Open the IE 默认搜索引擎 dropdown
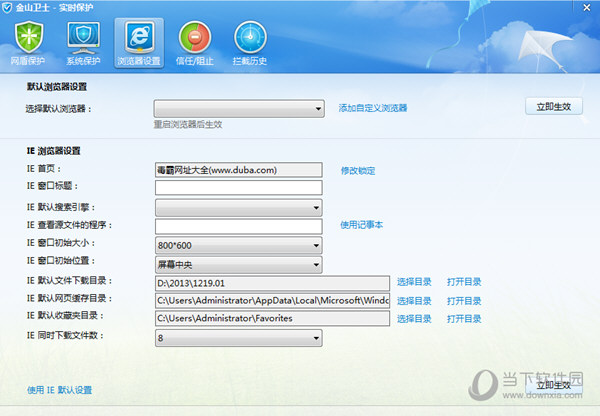Viewport: 600px width, 416px height. 239,207
